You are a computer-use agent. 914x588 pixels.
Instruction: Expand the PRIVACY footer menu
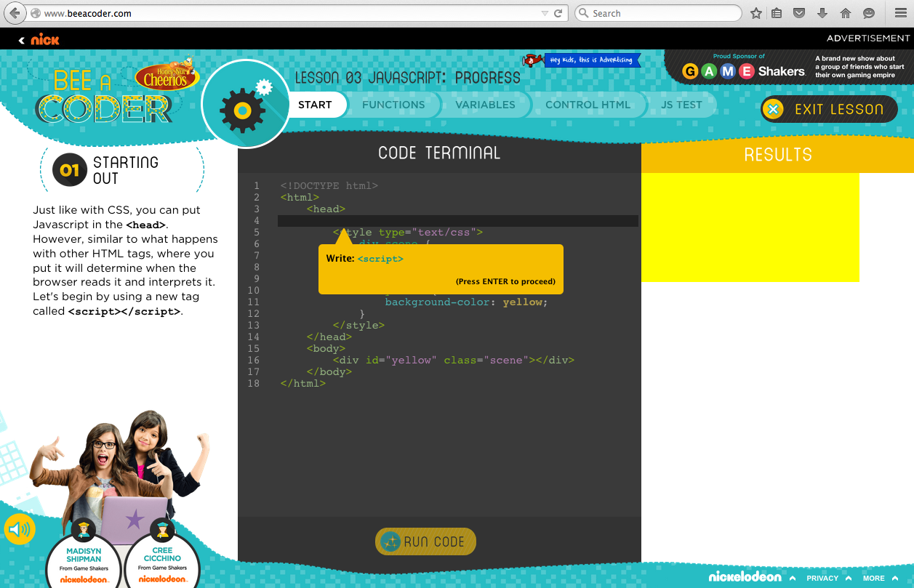pos(828,579)
